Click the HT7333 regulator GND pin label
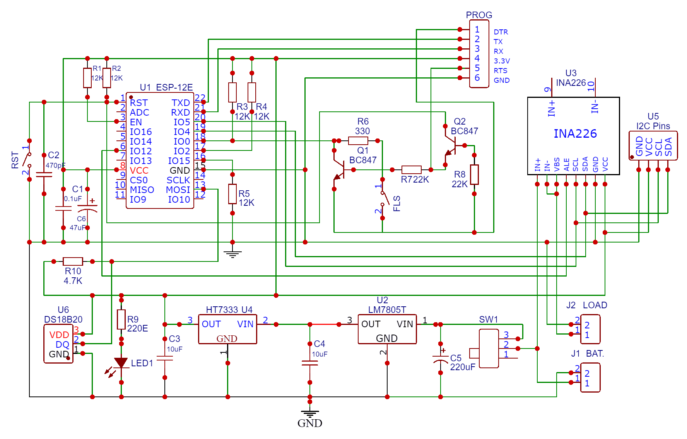This screenshot has width=687, height=439. [227, 338]
